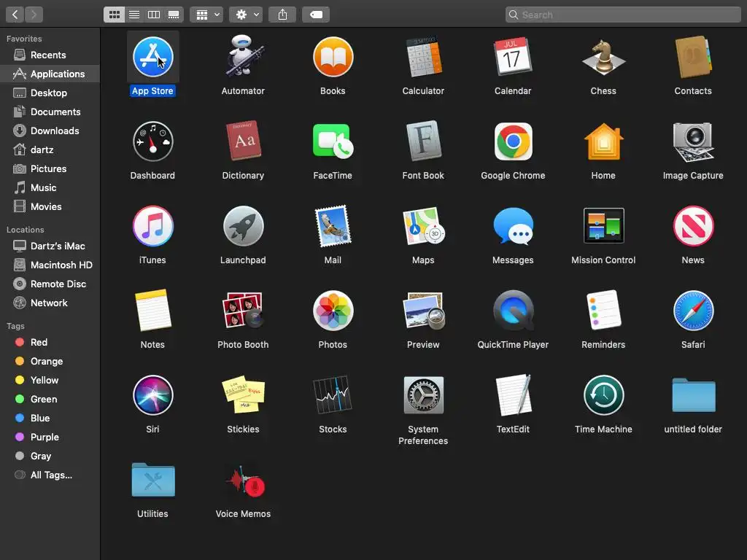The width and height of the screenshot is (747, 560).
Task: Select the TextEdit app icon
Action: [513, 395]
